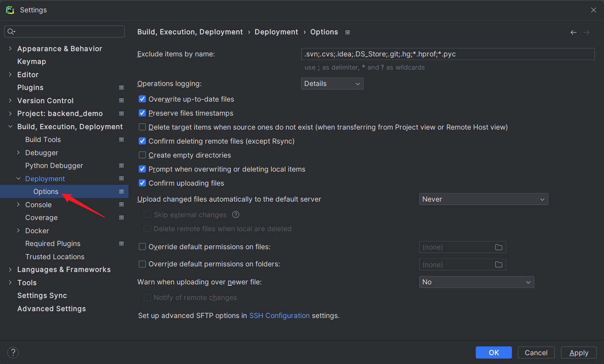Select Keymap in settings tree
The image size is (604, 364).
[32, 62]
